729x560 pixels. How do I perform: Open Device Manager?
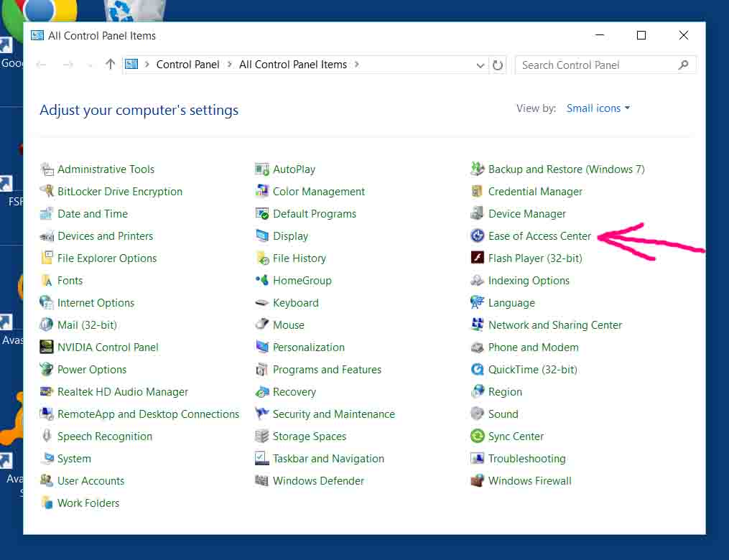tap(526, 213)
